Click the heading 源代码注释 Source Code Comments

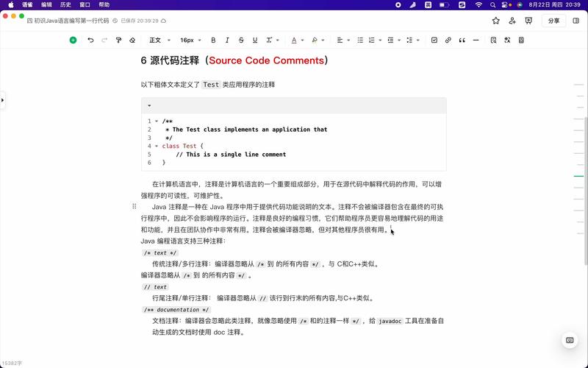tap(234, 60)
